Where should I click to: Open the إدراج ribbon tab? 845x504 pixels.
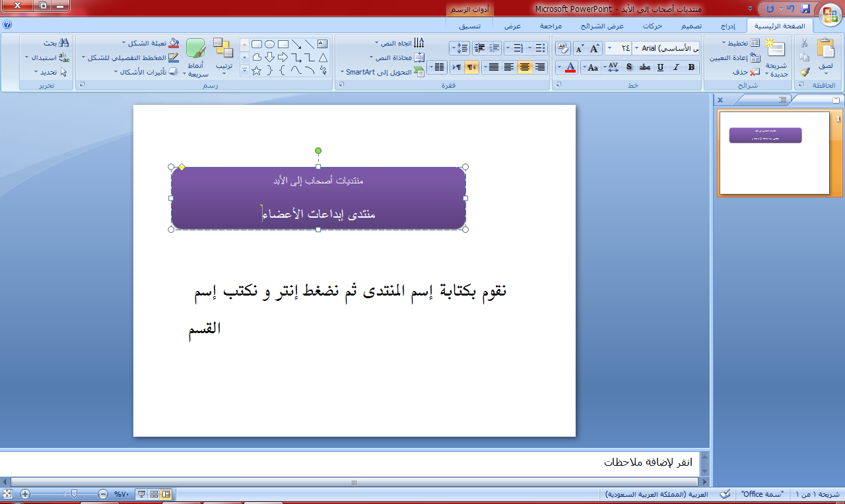coord(728,26)
